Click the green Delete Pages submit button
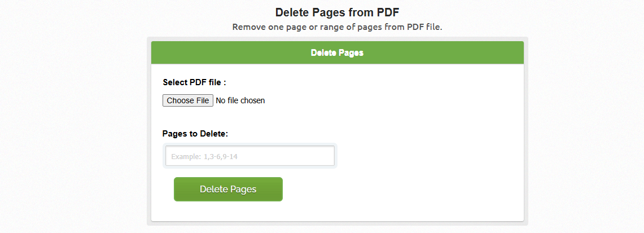This screenshot has width=644, height=233. pos(228,189)
